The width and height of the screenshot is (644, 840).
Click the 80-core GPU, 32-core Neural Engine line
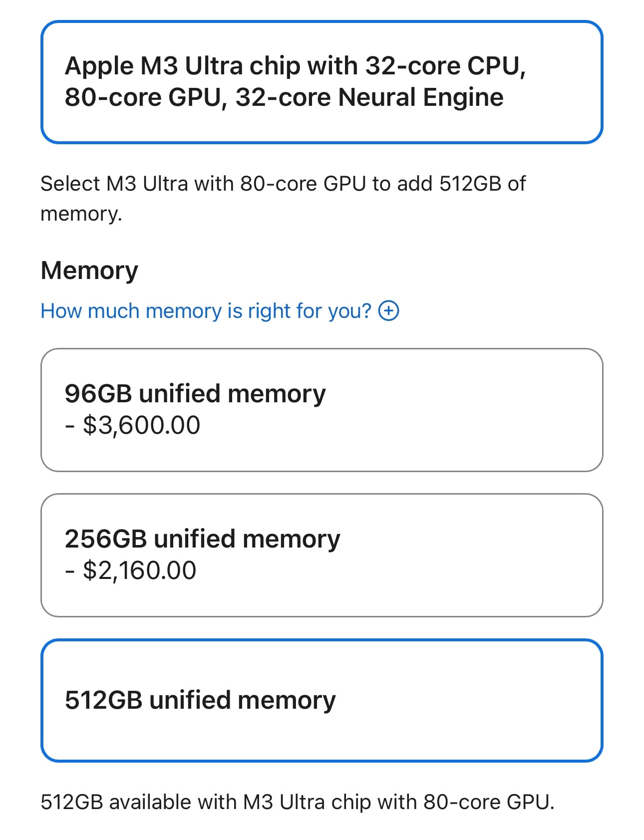(x=284, y=97)
